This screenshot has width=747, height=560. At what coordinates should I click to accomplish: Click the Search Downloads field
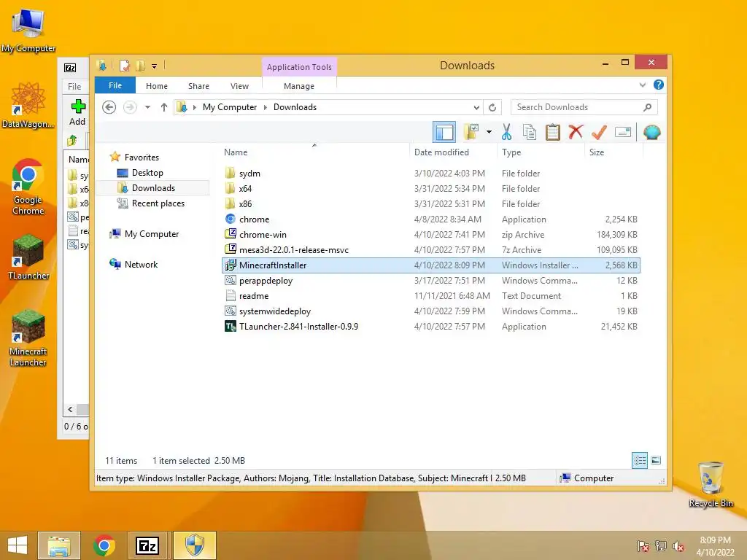click(584, 107)
